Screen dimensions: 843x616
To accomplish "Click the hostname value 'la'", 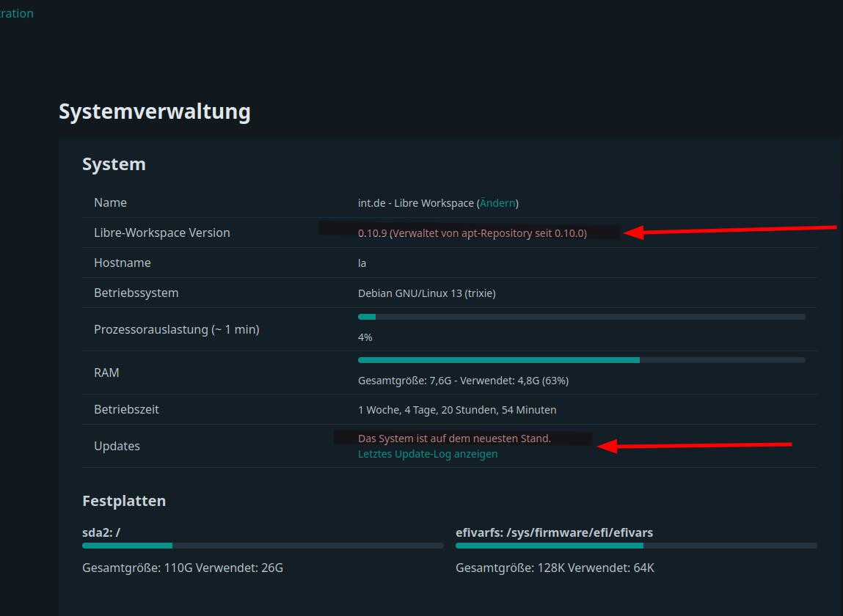I will [362, 263].
